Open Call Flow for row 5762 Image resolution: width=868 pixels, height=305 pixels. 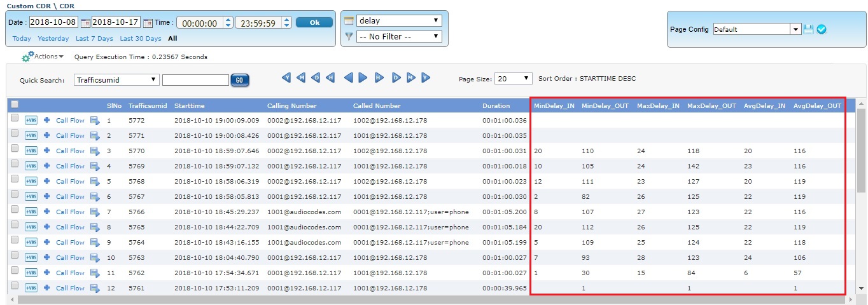[x=70, y=273]
